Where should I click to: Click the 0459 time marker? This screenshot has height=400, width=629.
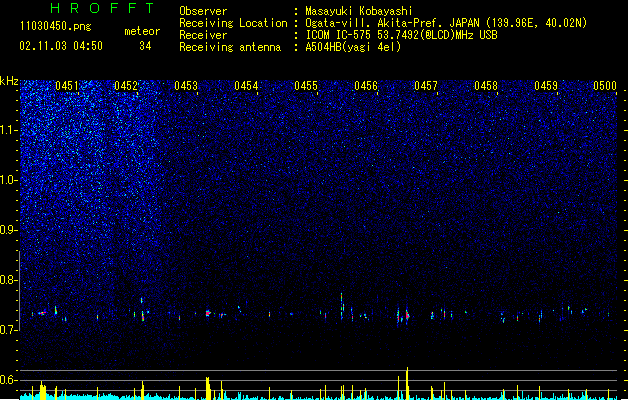tap(546, 86)
